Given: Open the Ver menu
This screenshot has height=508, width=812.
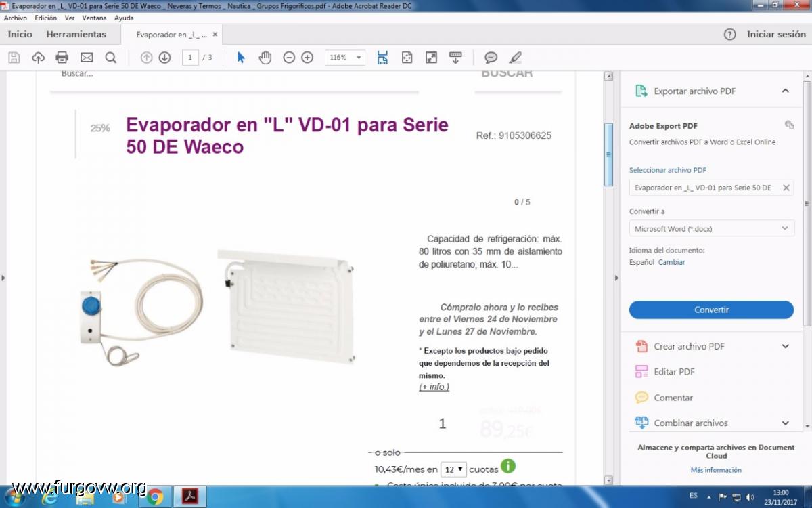Looking at the screenshot, I should [70, 18].
